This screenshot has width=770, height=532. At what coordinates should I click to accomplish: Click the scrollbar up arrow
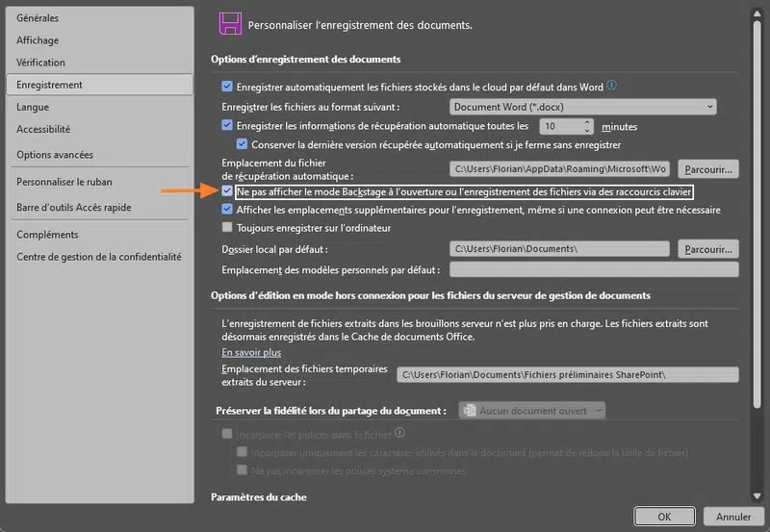[x=757, y=13]
